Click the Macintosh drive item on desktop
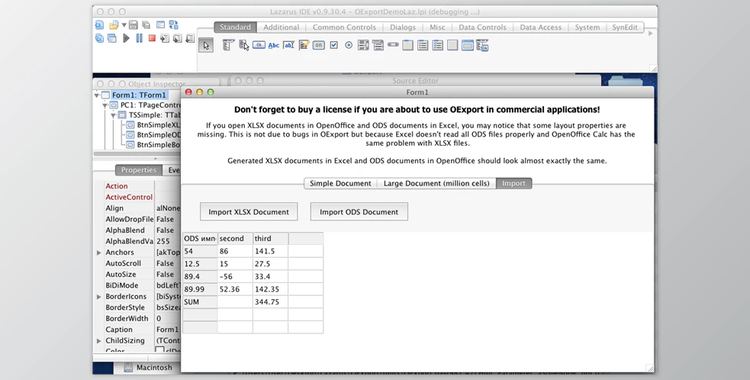The width and height of the screenshot is (750, 380). [148, 368]
